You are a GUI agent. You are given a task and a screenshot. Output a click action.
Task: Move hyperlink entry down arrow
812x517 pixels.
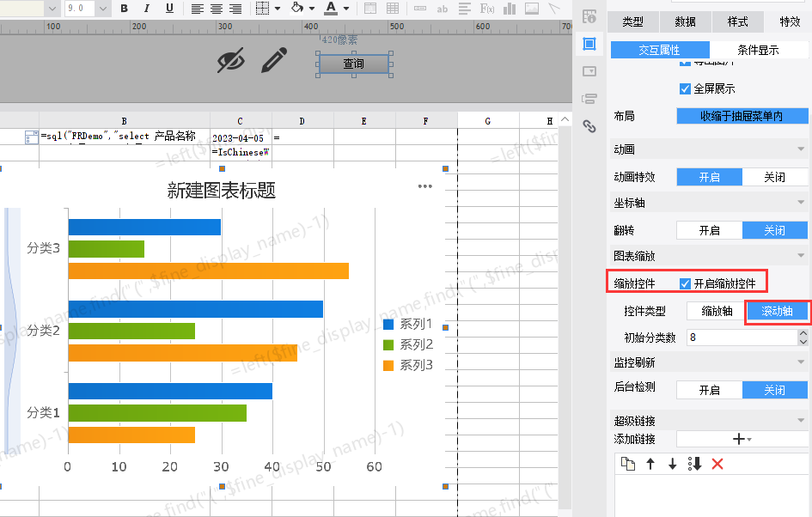click(672, 464)
